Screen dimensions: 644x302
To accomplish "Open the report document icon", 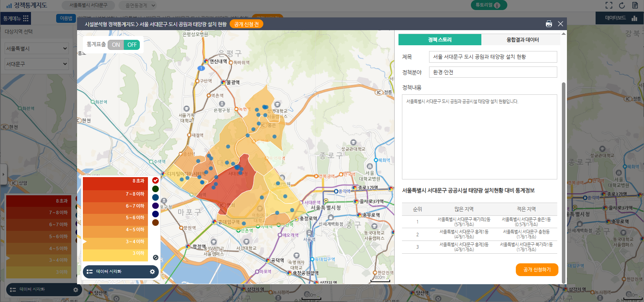I will 635,5.
